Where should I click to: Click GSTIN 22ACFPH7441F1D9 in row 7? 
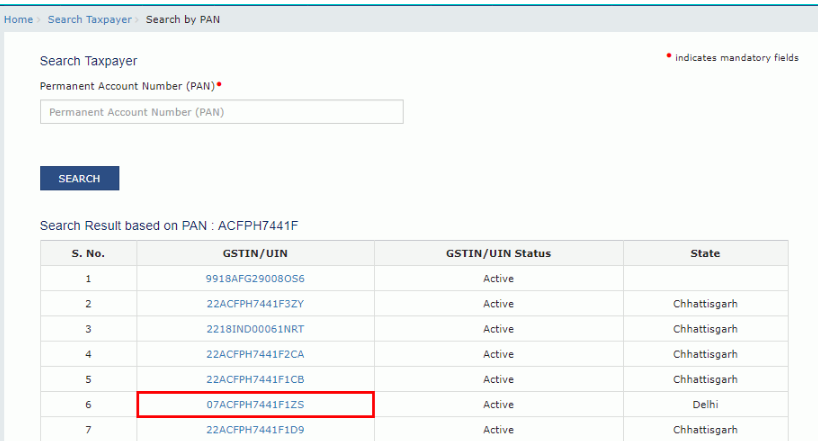point(255,430)
